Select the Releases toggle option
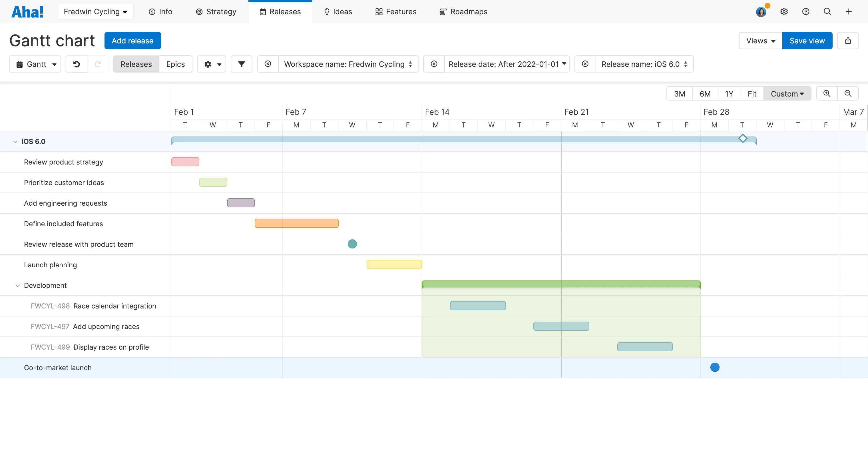868x457 pixels. pos(136,64)
